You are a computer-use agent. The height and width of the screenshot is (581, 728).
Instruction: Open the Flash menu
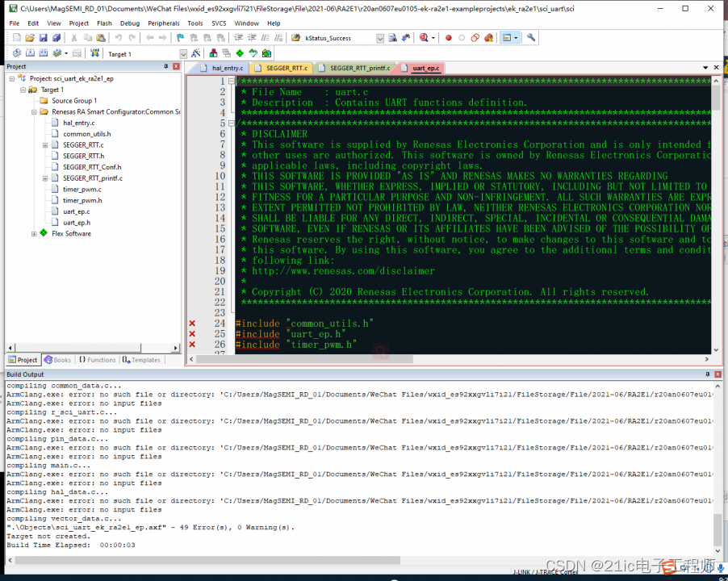[104, 23]
